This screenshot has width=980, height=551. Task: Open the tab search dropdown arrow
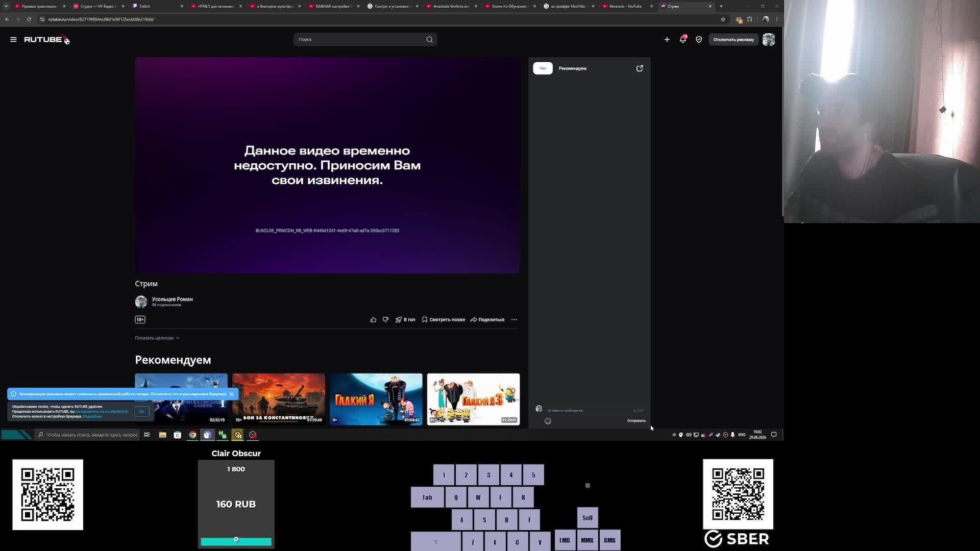coord(6,6)
